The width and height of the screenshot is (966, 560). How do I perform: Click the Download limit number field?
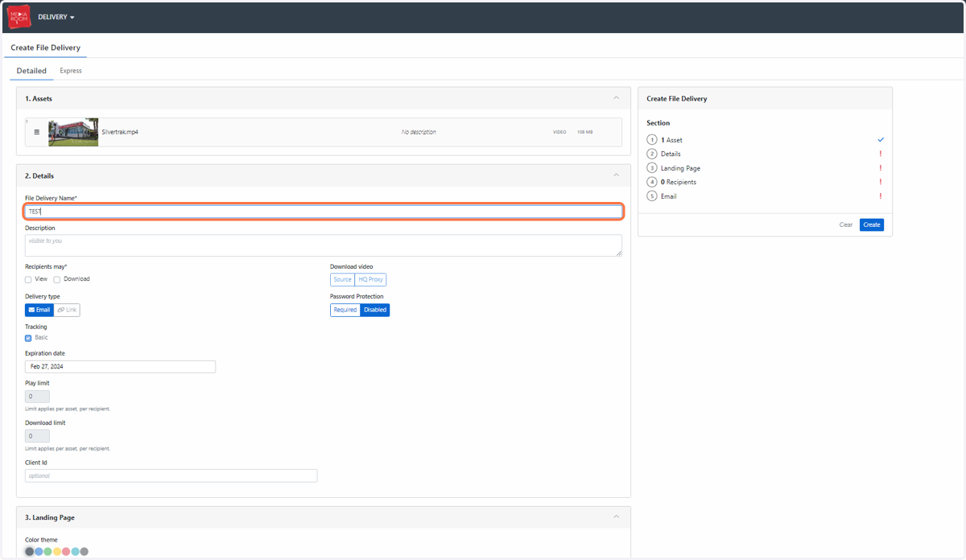37,436
